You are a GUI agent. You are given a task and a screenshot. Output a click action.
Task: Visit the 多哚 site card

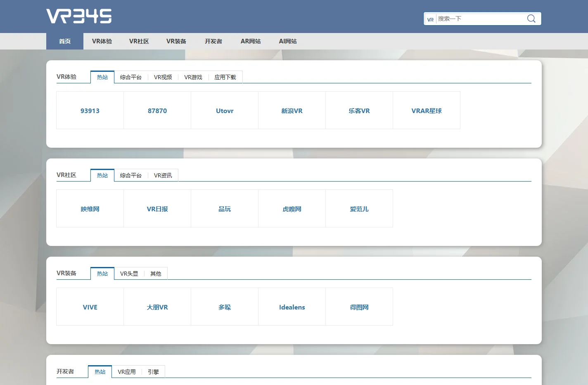tap(225, 307)
